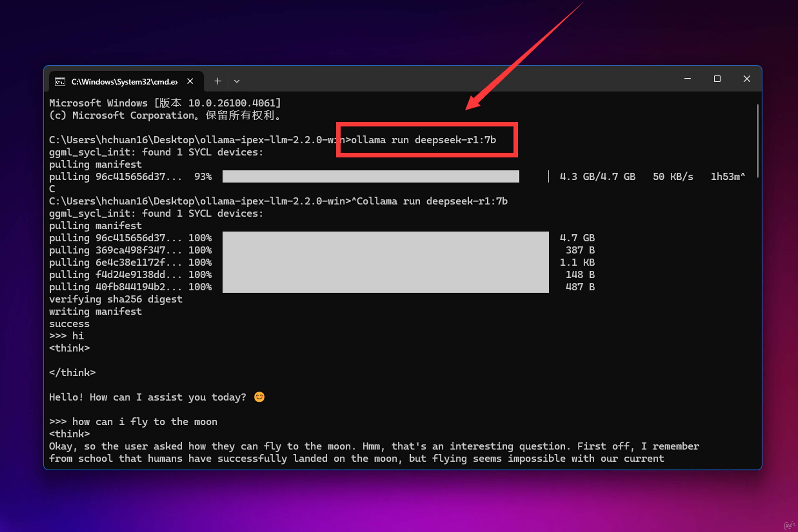Expand the new tab profile dropdown
798x532 pixels.
pos(237,82)
